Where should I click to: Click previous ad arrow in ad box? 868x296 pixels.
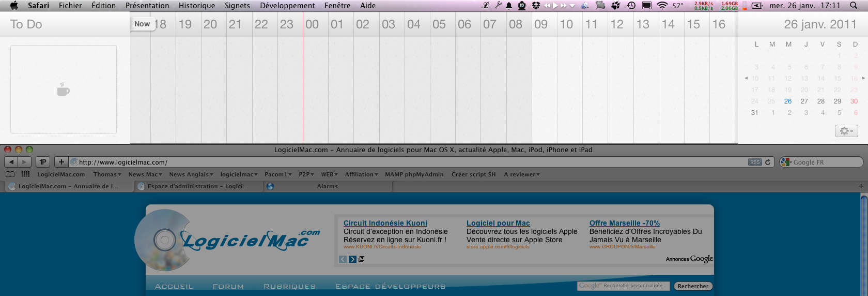pyautogui.click(x=343, y=259)
